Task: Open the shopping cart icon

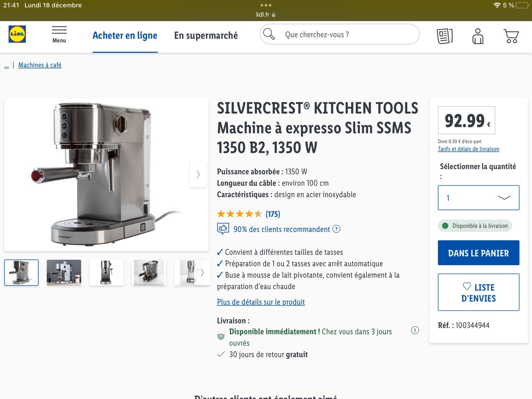Action: click(x=511, y=36)
